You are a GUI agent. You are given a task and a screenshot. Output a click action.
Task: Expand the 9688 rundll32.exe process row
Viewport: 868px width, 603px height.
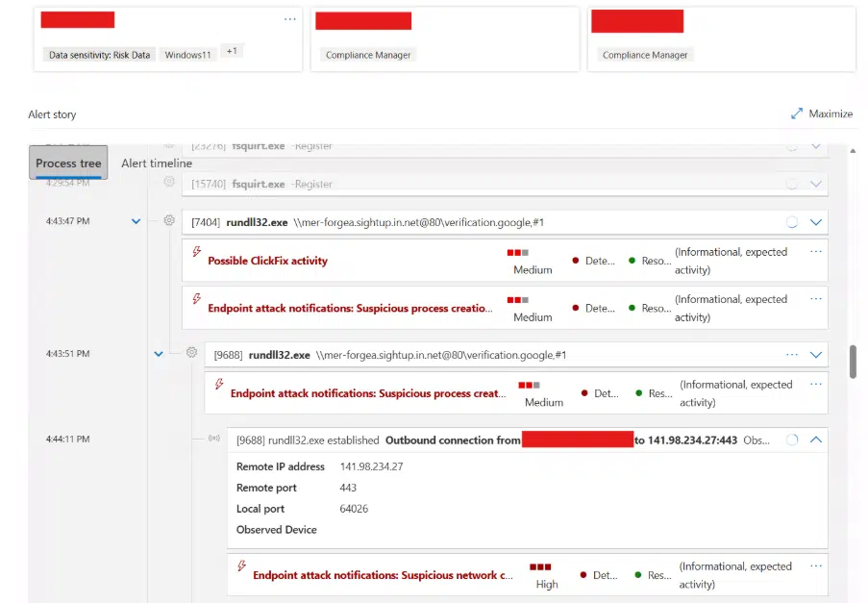point(815,354)
